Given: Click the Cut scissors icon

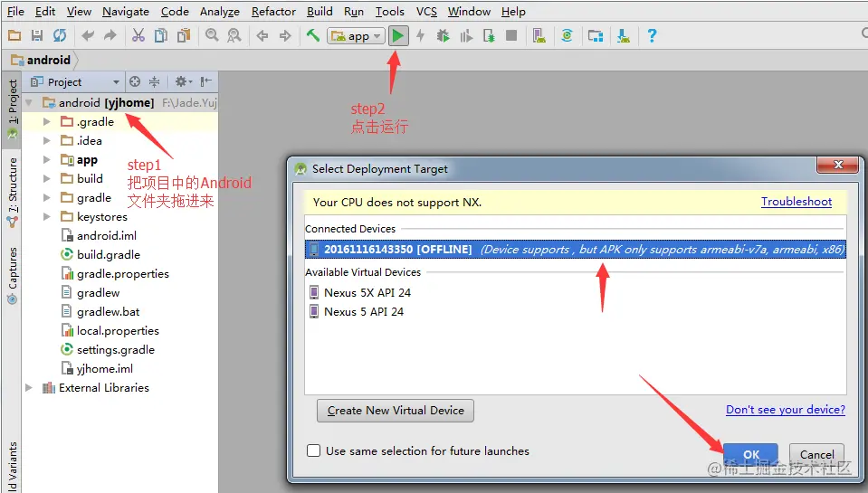Looking at the screenshot, I should 138,36.
